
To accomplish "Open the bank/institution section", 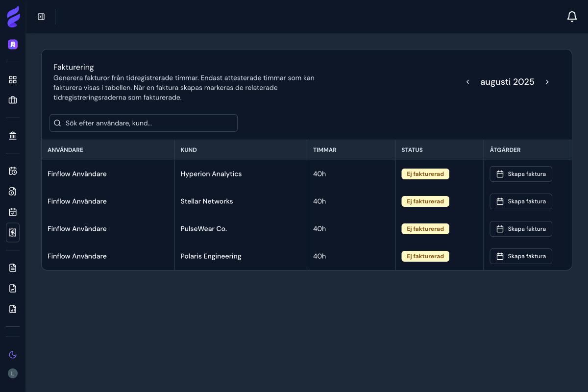I will pos(13,136).
